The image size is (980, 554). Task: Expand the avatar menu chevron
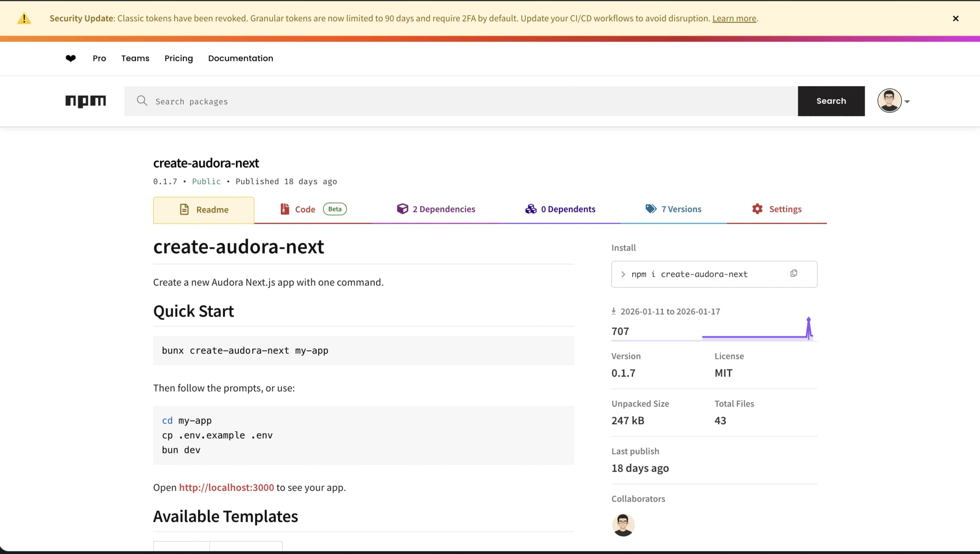908,101
